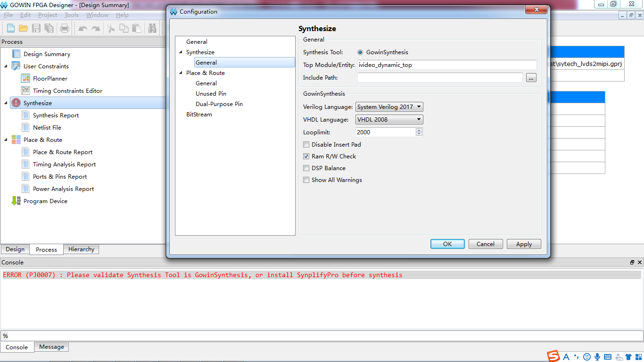The width and height of the screenshot is (644, 362).
Task: Click the Synthesize error status icon
Action: tap(16, 103)
